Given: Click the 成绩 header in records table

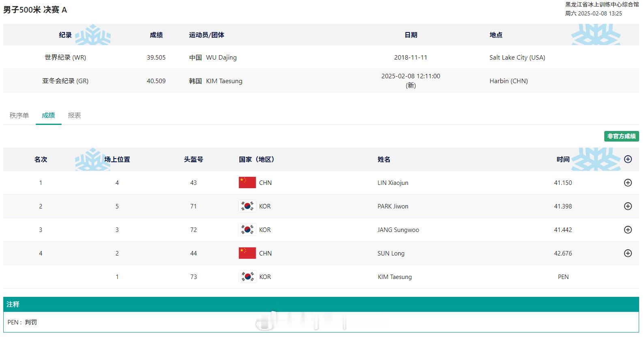Looking at the screenshot, I should pos(156,35).
